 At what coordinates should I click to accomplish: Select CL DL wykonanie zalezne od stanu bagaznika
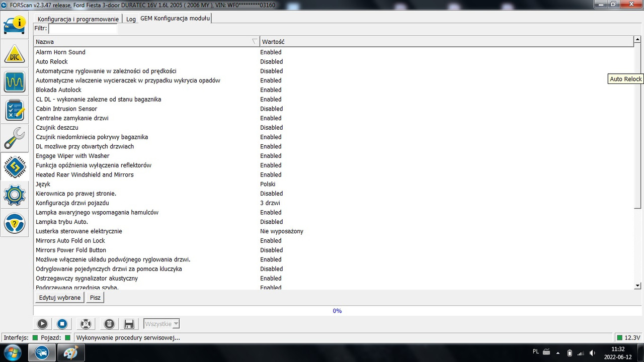pyautogui.click(x=334, y=100)
